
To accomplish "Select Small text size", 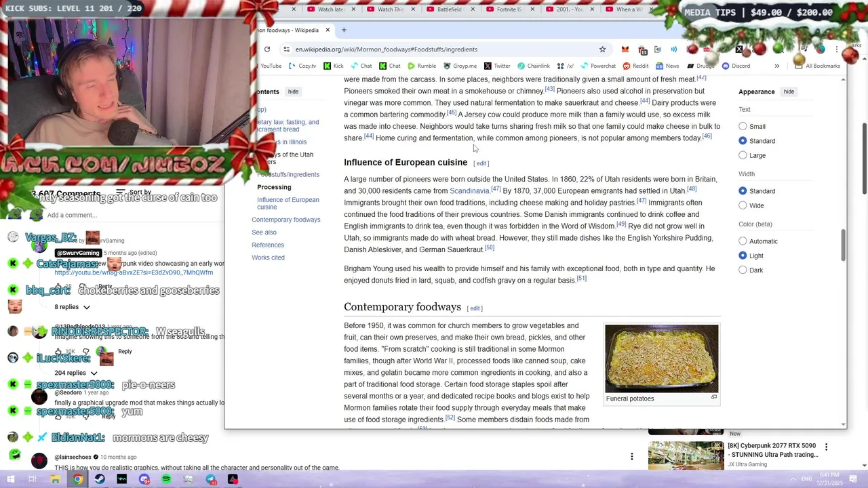I will (743, 127).
